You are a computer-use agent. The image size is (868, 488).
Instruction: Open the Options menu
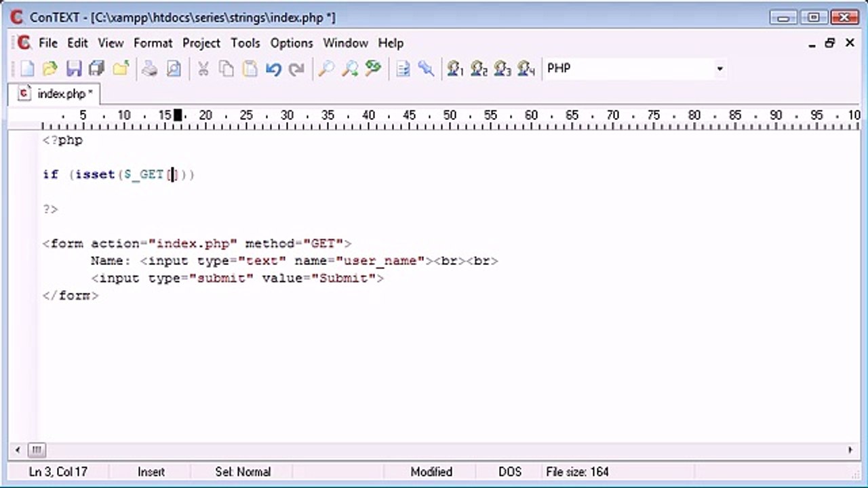click(292, 43)
